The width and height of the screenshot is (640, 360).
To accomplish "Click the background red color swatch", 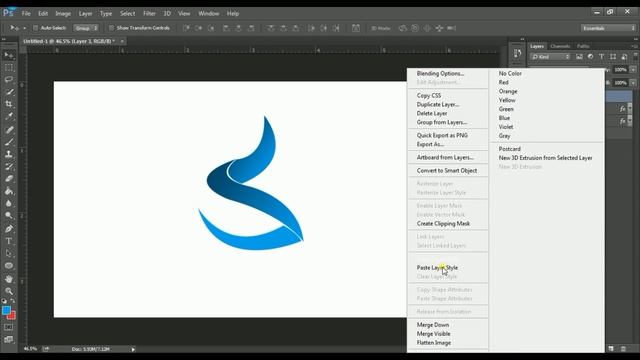I will 12,316.
